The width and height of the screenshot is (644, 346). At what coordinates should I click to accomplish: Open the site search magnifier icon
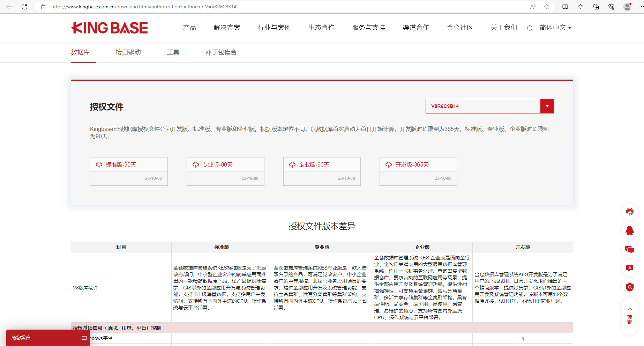(x=530, y=28)
